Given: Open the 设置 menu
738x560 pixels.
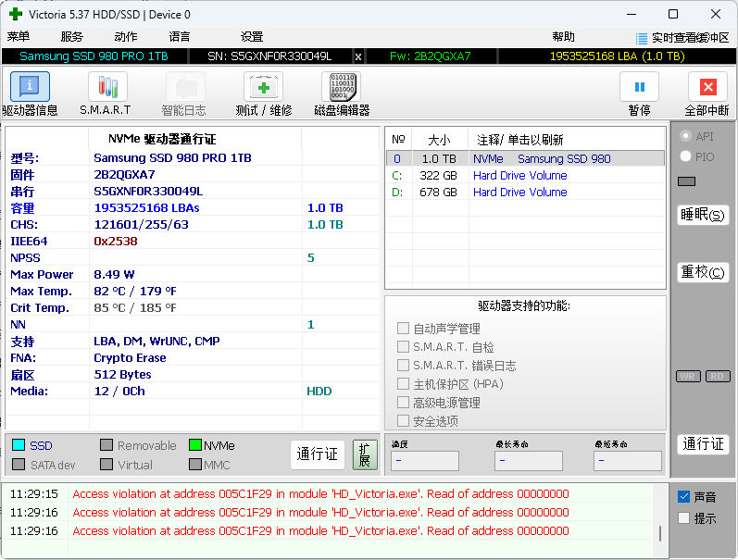Looking at the screenshot, I should [x=252, y=37].
